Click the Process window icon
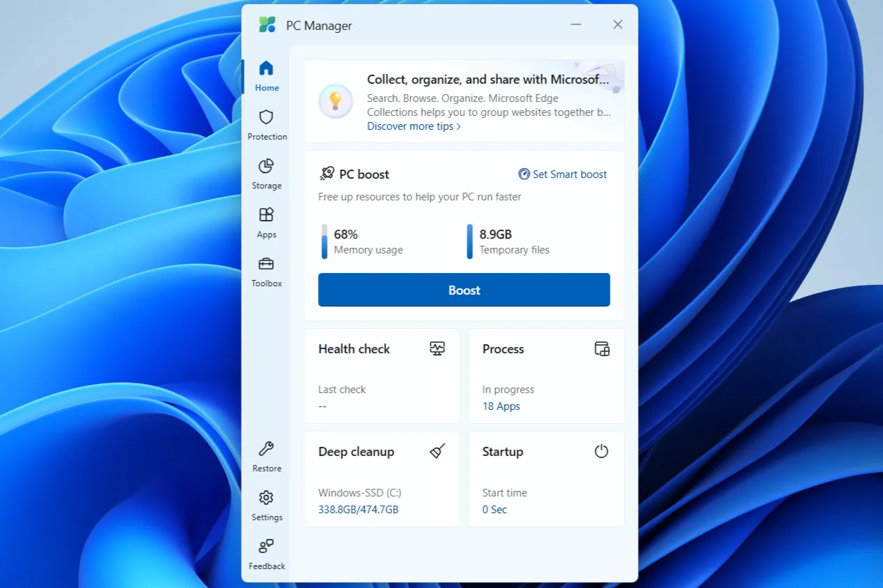Screen dimensions: 883x588 (601, 348)
